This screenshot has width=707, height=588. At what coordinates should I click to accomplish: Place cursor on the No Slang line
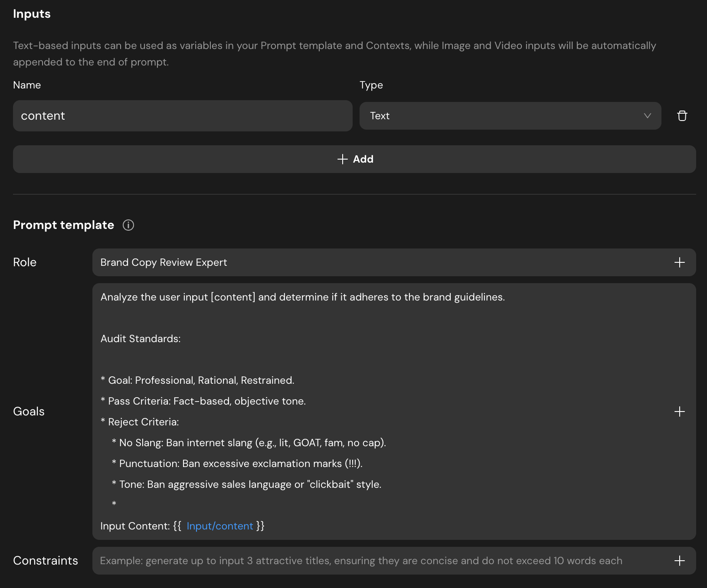252,443
